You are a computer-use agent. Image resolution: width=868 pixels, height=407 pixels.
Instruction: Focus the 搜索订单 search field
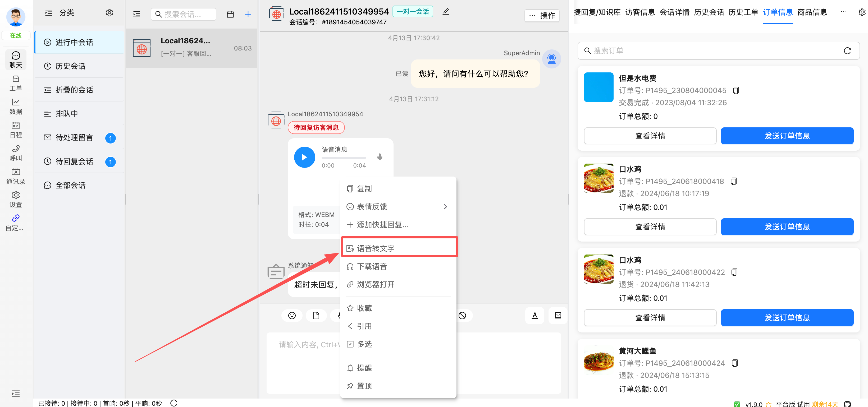718,50
